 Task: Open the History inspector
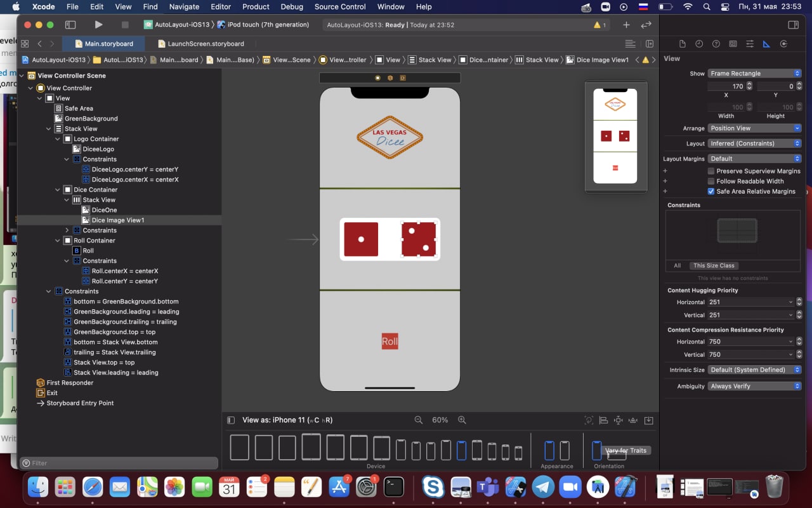pyautogui.click(x=699, y=44)
